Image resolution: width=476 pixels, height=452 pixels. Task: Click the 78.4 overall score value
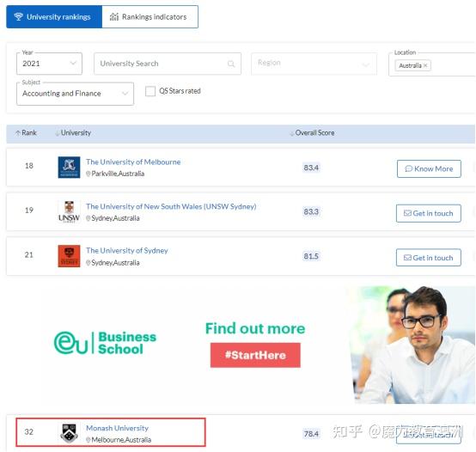311,434
